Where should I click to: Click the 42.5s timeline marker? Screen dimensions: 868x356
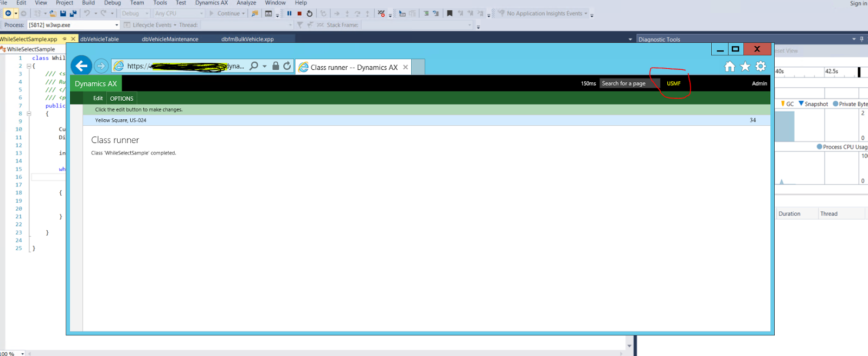tap(832, 71)
